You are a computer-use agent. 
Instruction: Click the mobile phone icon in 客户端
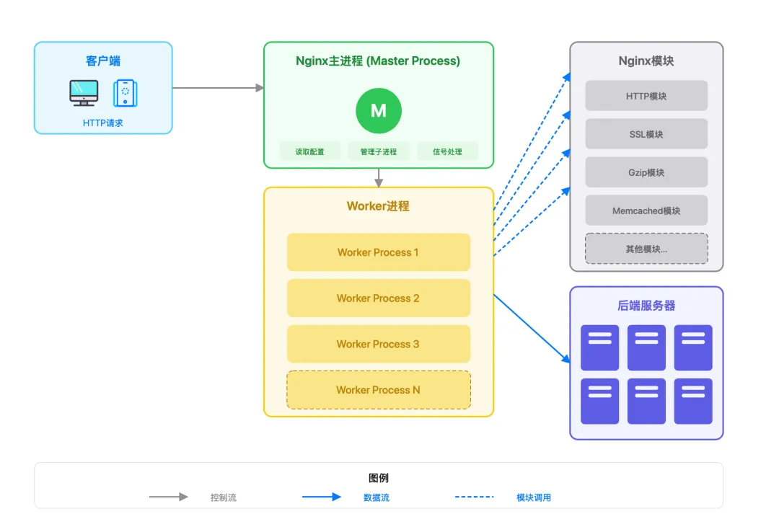(125, 93)
